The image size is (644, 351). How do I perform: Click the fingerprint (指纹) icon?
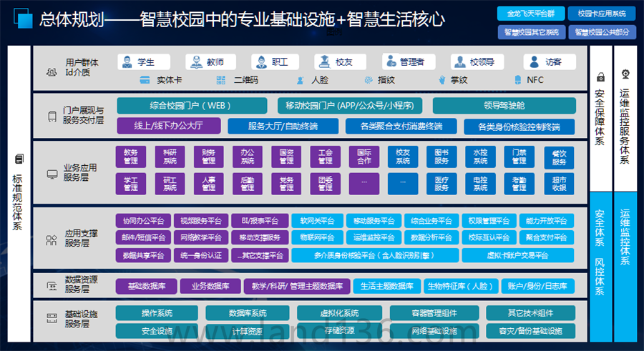point(368,80)
